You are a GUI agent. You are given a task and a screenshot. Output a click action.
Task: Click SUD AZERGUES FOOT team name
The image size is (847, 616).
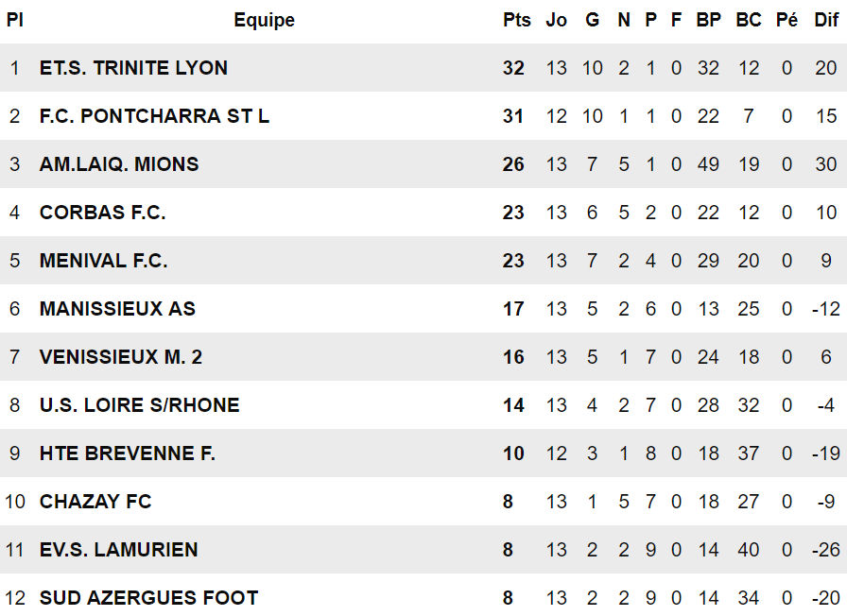point(148,598)
